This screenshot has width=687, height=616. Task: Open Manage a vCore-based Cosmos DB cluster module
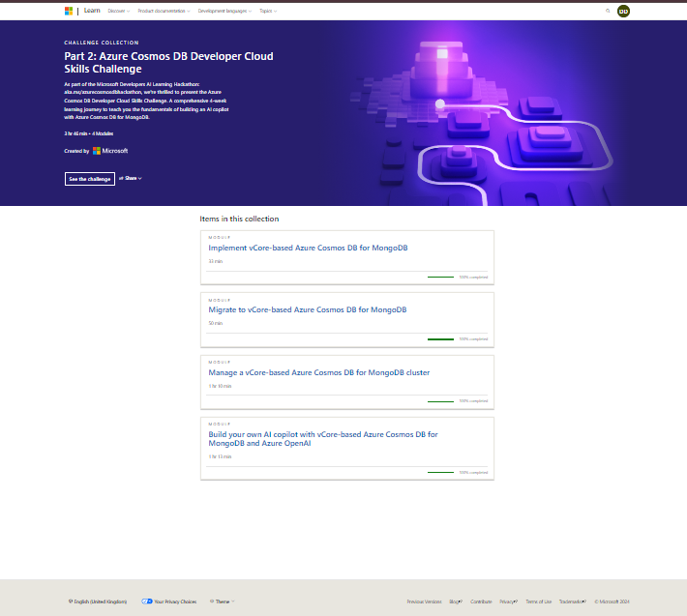pyautogui.click(x=319, y=372)
